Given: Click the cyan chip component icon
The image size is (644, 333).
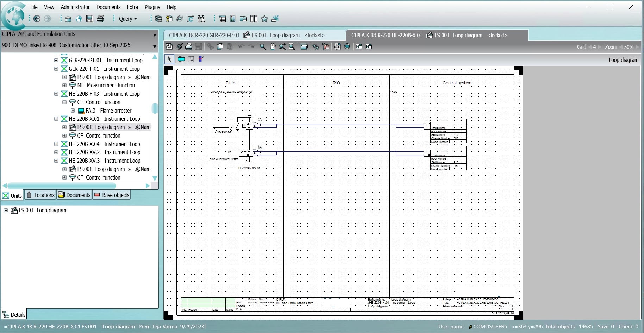Looking at the screenshot, I should 181,59.
